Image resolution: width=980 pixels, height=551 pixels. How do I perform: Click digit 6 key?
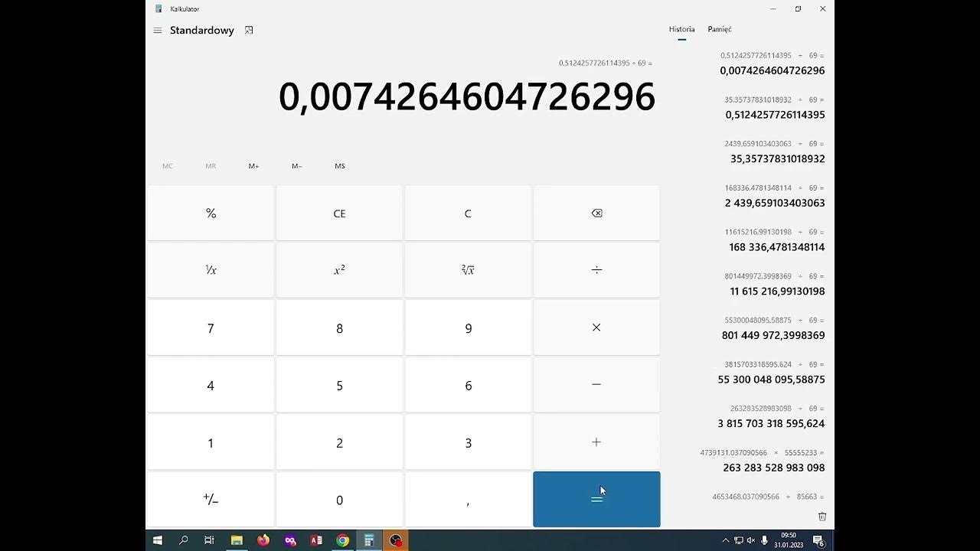pyautogui.click(x=468, y=385)
